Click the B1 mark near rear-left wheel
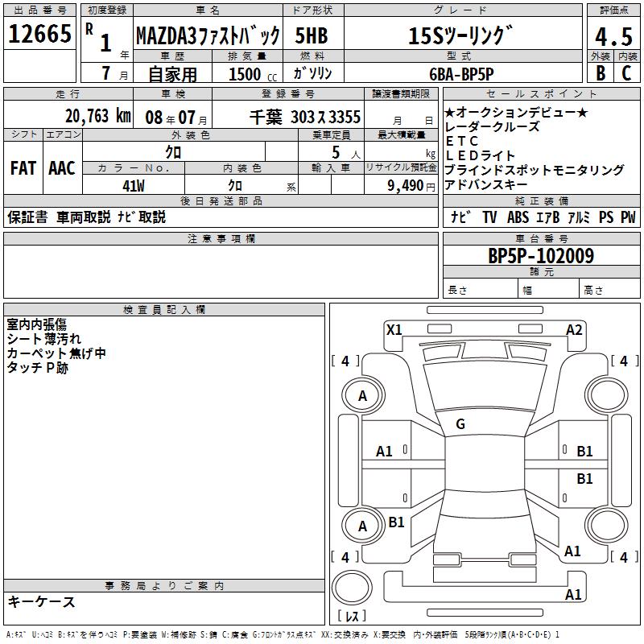The image size is (644, 644). (396, 522)
